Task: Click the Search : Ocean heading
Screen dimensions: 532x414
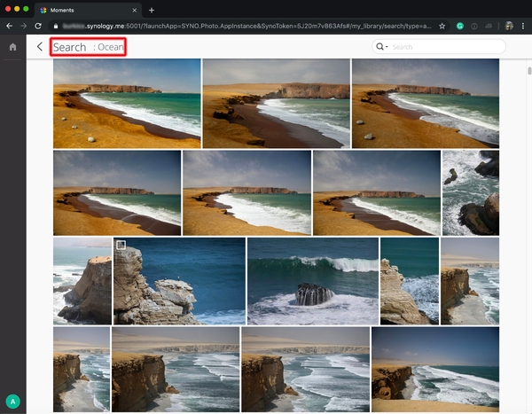Action: [88, 47]
